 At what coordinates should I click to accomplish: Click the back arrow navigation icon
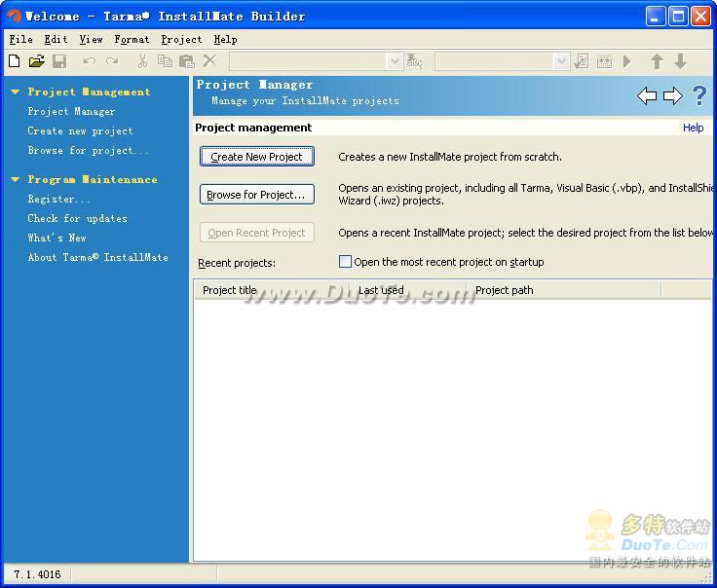[x=647, y=95]
